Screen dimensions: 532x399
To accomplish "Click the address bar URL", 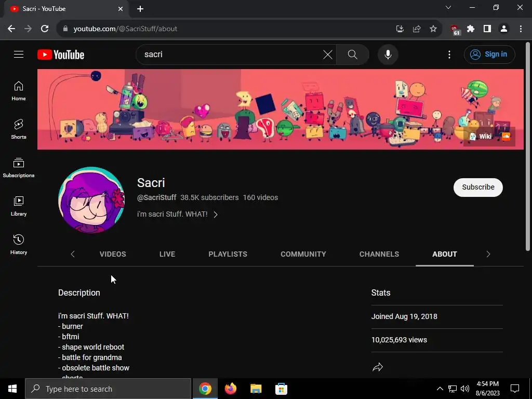I will click(126, 29).
